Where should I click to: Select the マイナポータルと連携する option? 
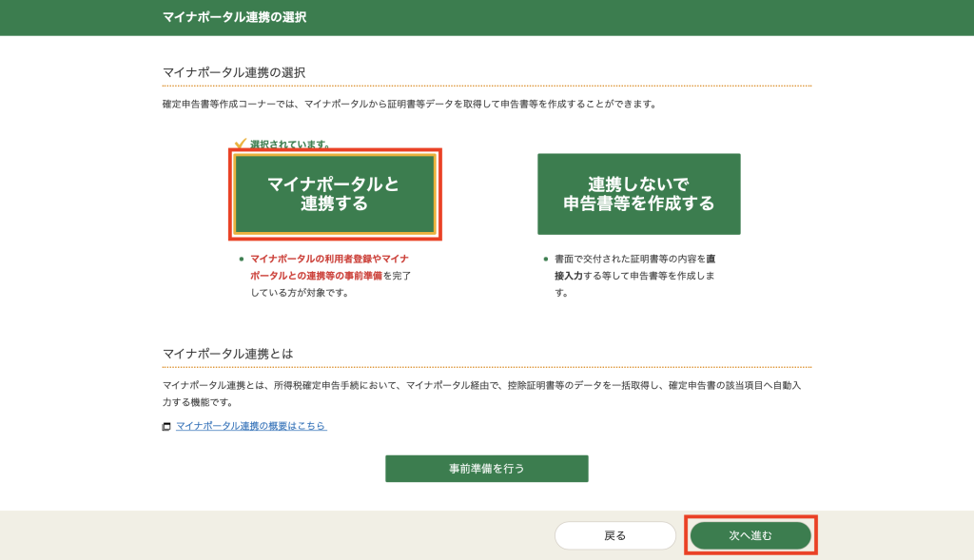tap(334, 194)
